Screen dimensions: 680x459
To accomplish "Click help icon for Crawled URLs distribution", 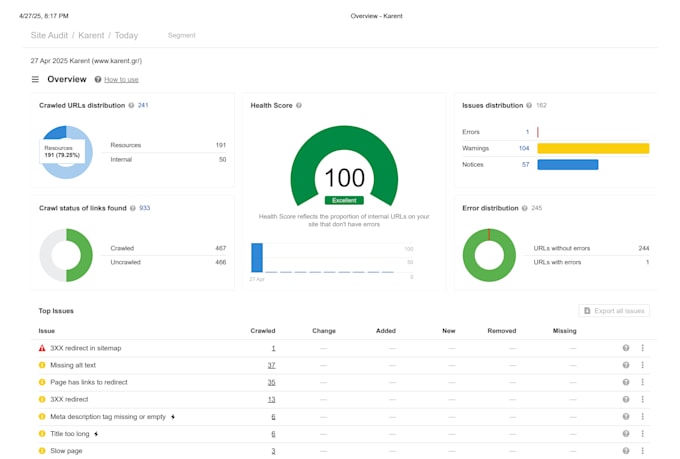I will click(131, 105).
